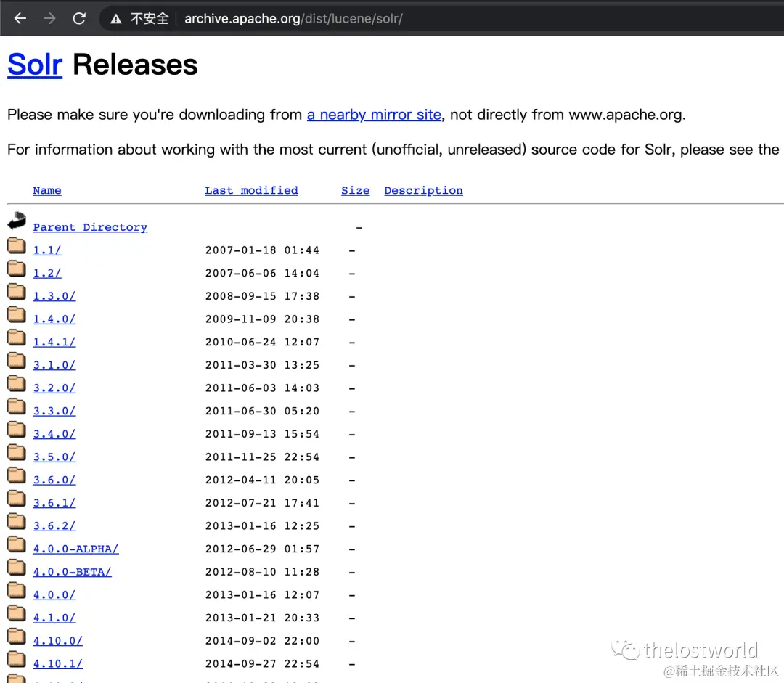The width and height of the screenshot is (784, 683).
Task: Open the 3.2.0/ directory link
Action: pyautogui.click(x=54, y=388)
